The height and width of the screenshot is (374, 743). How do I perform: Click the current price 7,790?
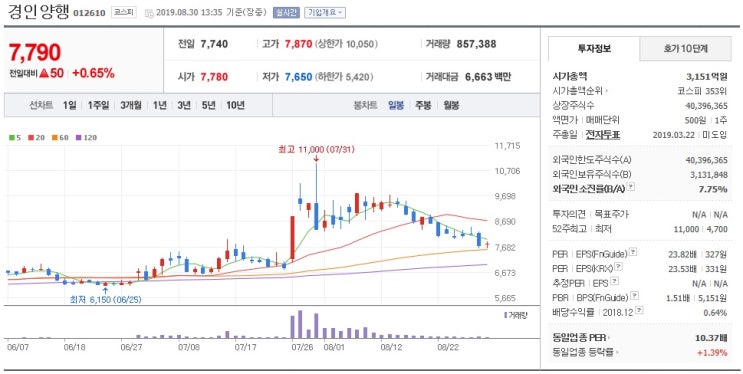click(x=35, y=52)
